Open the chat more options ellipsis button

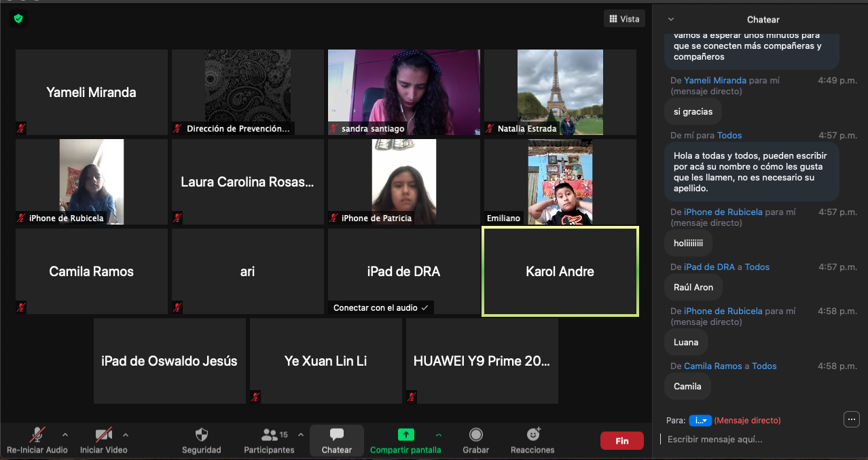[x=851, y=419]
